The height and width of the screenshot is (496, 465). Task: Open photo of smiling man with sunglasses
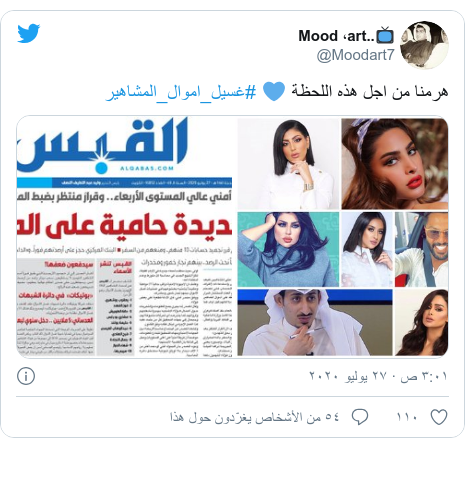(421, 249)
